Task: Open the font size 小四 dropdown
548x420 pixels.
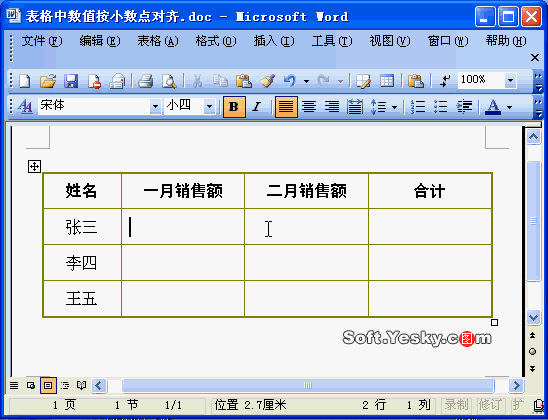Action: click(x=209, y=107)
